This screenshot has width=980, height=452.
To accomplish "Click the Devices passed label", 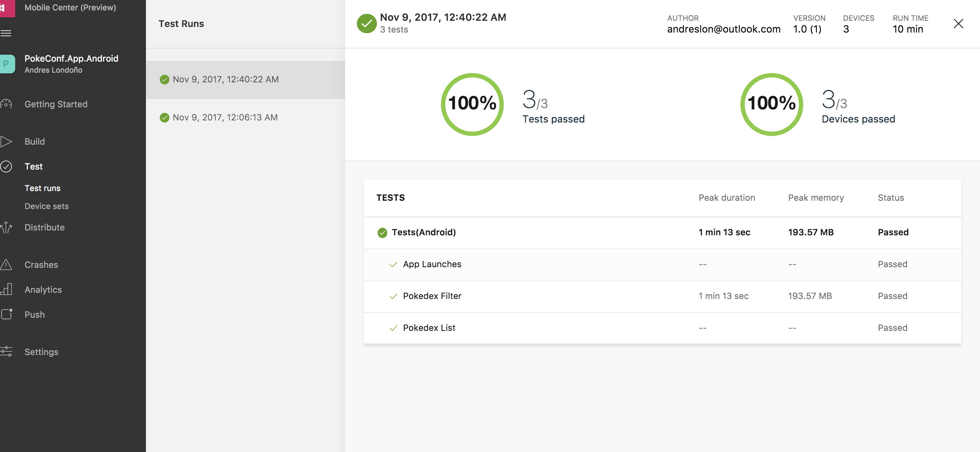I will click(x=858, y=119).
